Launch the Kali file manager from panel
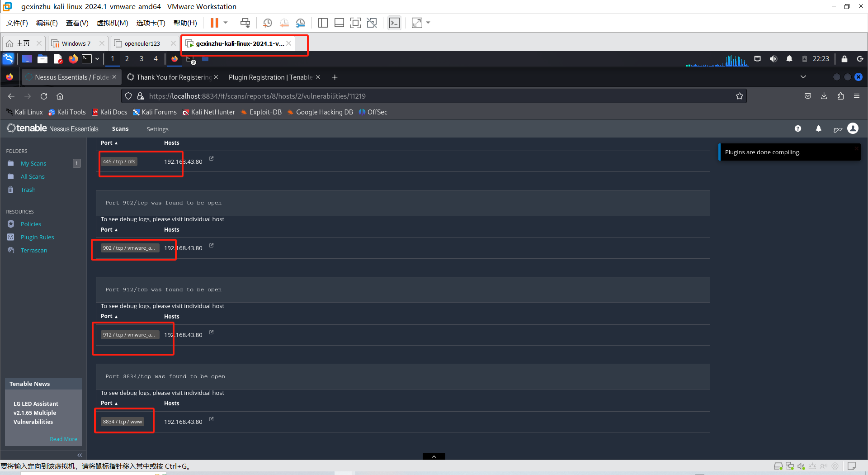 coord(42,59)
